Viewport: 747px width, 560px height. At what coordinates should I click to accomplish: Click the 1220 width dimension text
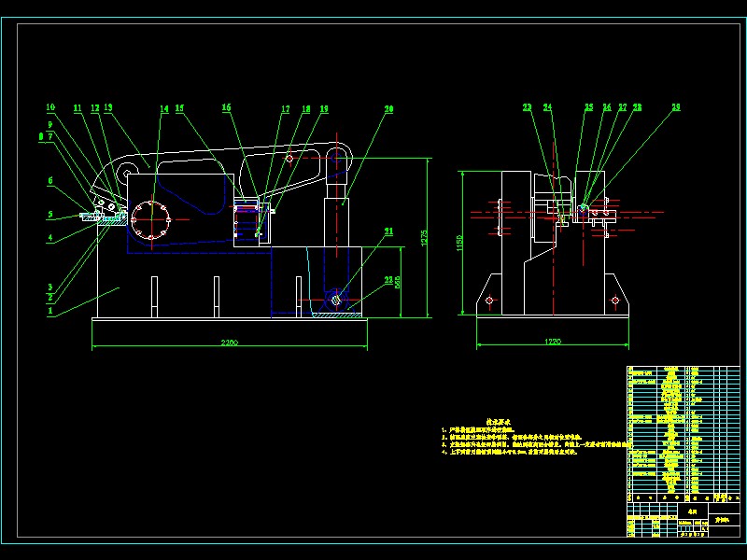point(553,342)
